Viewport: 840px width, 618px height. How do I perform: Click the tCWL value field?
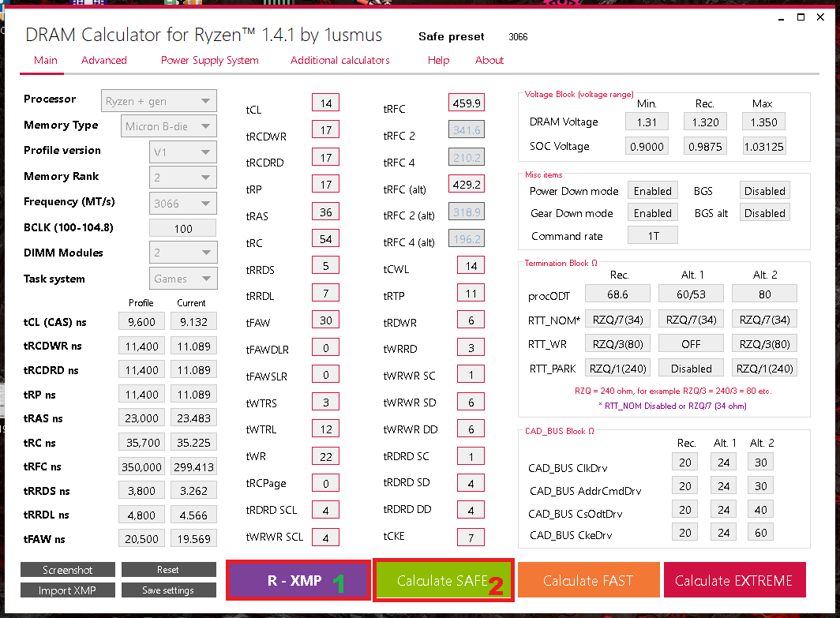[471, 266]
